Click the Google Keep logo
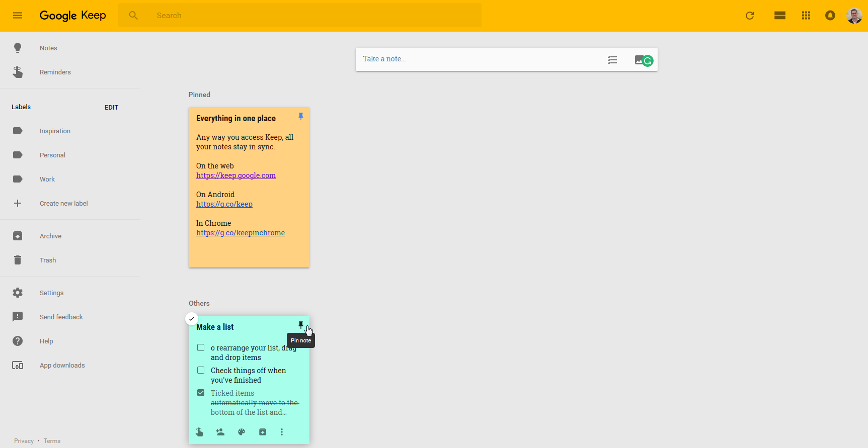868x448 pixels. tap(73, 16)
